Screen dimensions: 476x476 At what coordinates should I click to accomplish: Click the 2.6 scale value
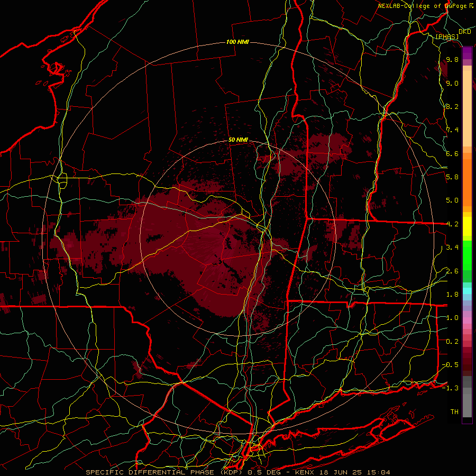(452, 271)
